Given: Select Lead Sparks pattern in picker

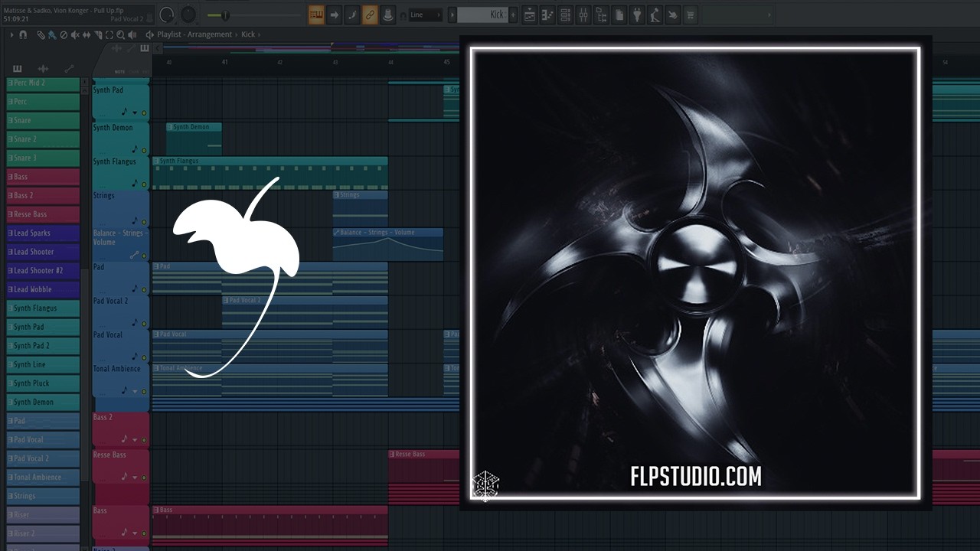Looking at the screenshot, I should 43,233.
